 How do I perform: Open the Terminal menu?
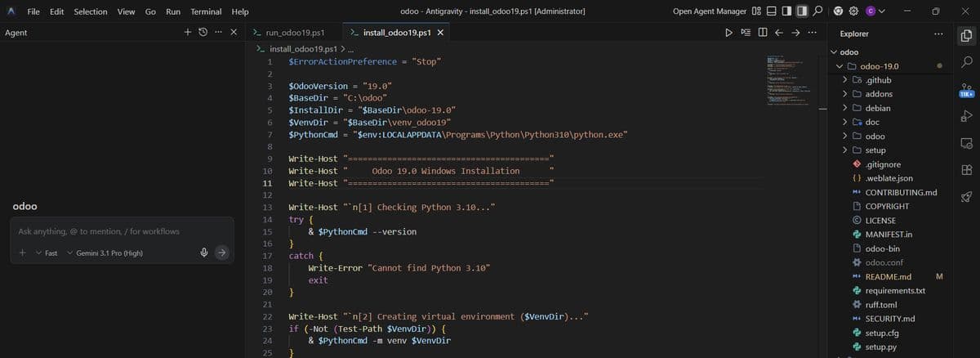coord(206,11)
